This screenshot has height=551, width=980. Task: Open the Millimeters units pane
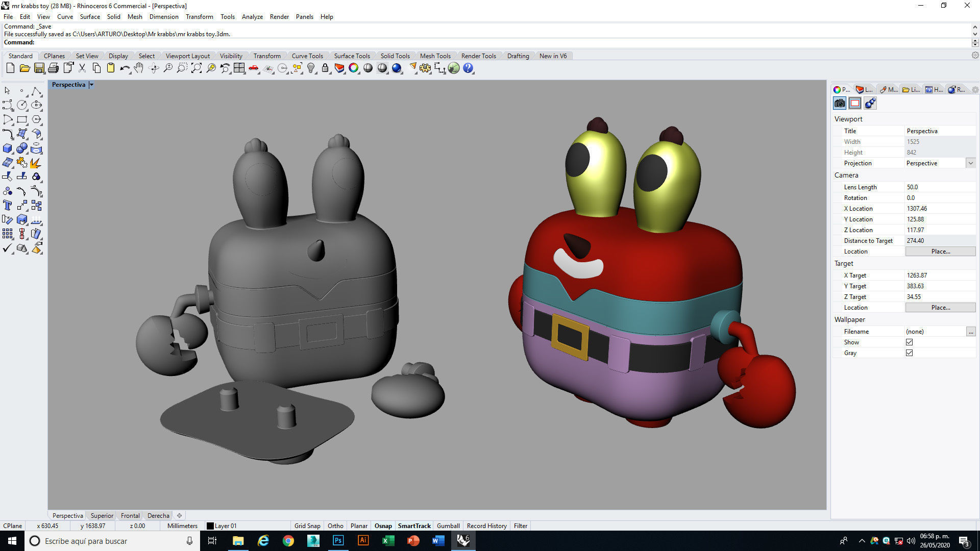click(x=182, y=526)
